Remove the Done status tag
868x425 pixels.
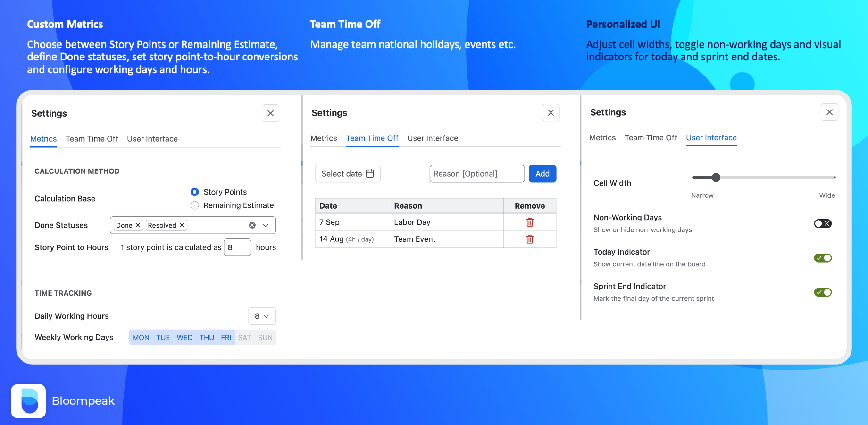pyautogui.click(x=138, y=225)
